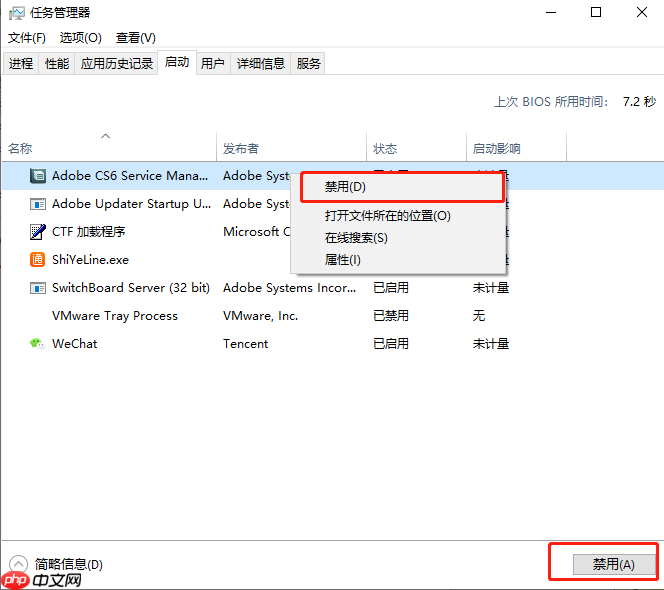Click the 已启用 status of SwitchBoard Server
Image resolution: width=664 pixels, height=590 pixels.
point(391,288)
